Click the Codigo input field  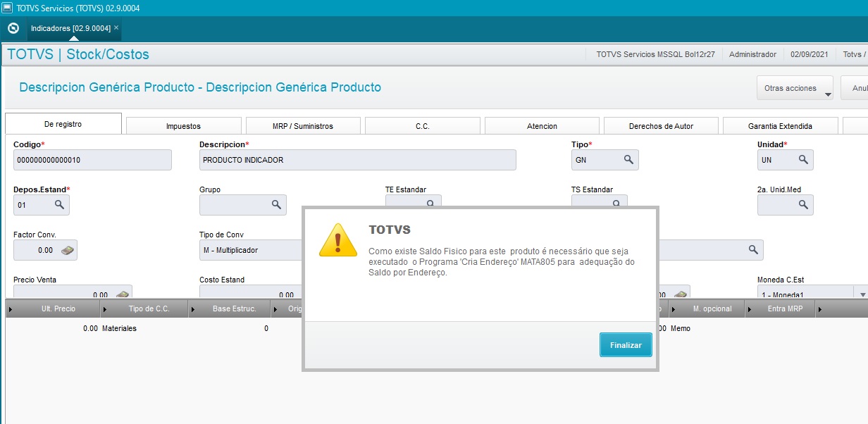point(92,160)
